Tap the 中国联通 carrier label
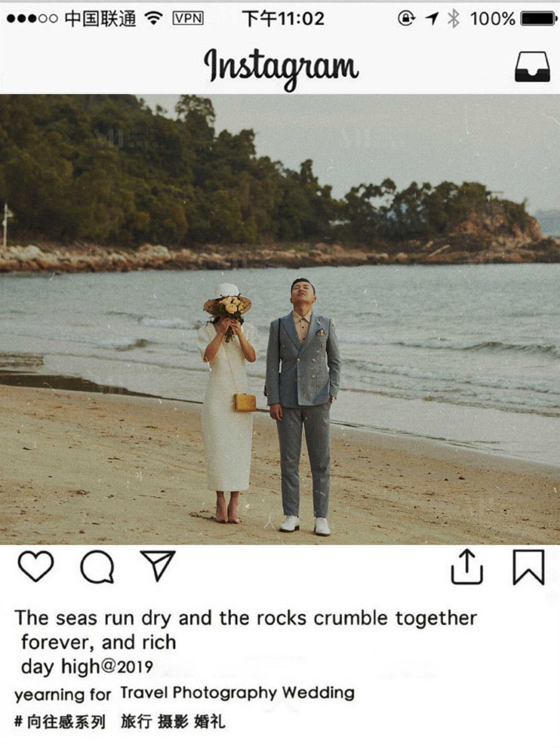The image size is (560, 748). tap(100, 19)
